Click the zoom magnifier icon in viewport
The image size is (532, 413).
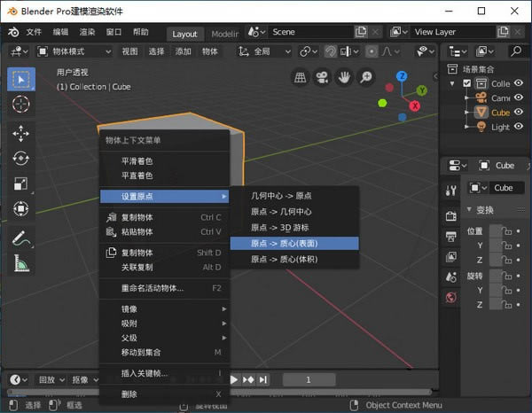tap(365, 77)
